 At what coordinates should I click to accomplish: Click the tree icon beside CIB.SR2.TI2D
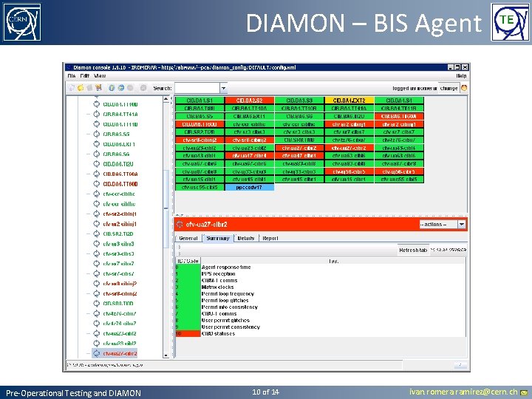click(x=96, y=233)
